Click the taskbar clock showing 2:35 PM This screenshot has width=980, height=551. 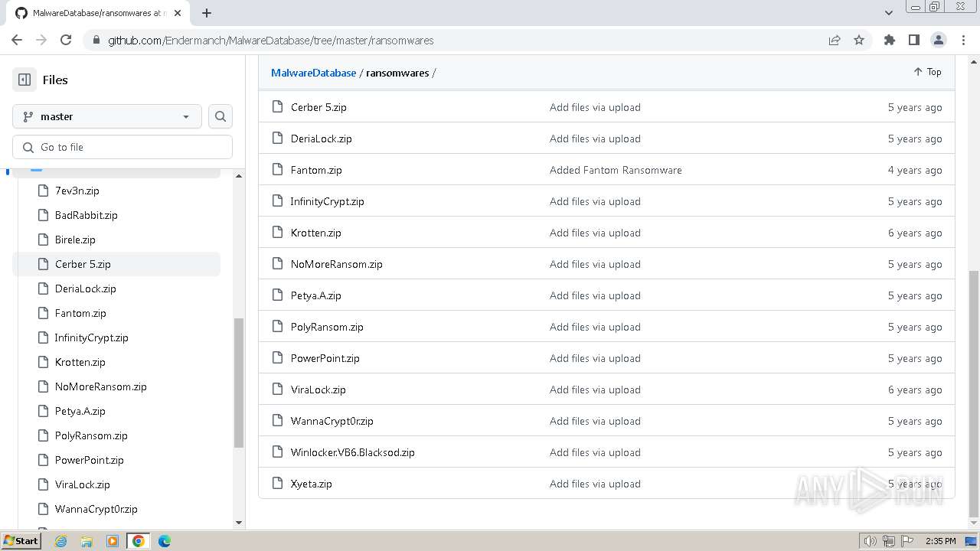pyautogui.click(x=940, y=541)
